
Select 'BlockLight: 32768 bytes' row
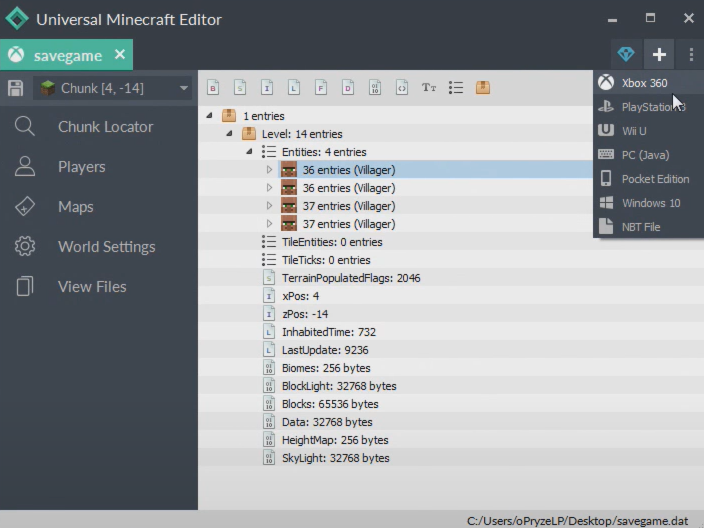(x=451, y=386)
